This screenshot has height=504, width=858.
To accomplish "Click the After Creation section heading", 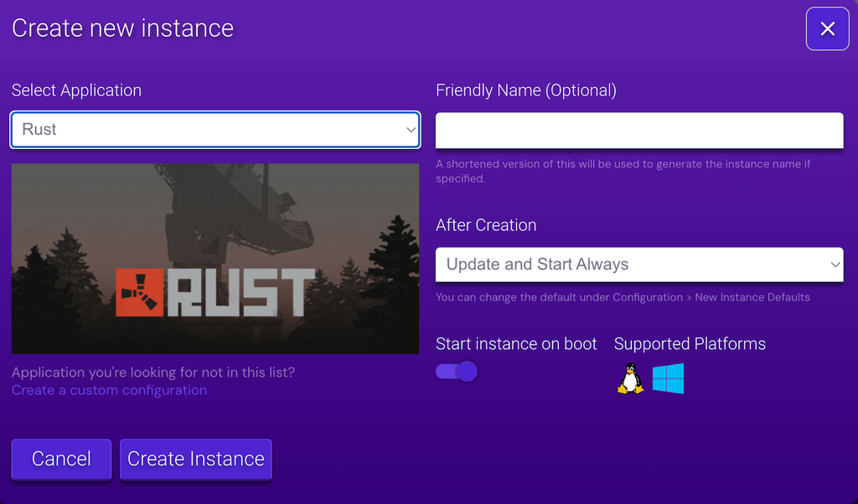I will click(x=485, y=224).
